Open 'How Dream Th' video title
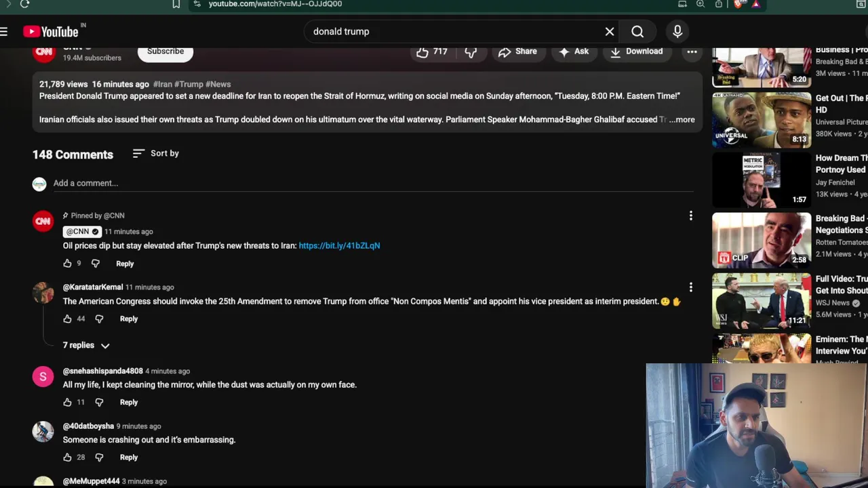This screenshot has width=868, height=488. [841, 164]
